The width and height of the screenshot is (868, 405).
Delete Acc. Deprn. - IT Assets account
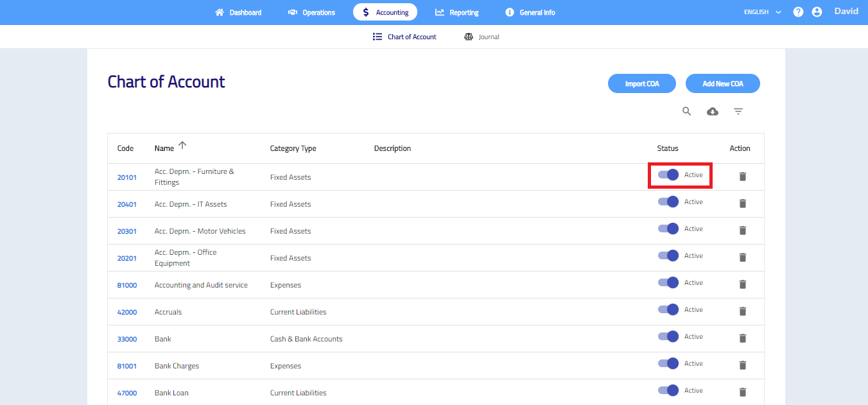[x=742, y=203]
